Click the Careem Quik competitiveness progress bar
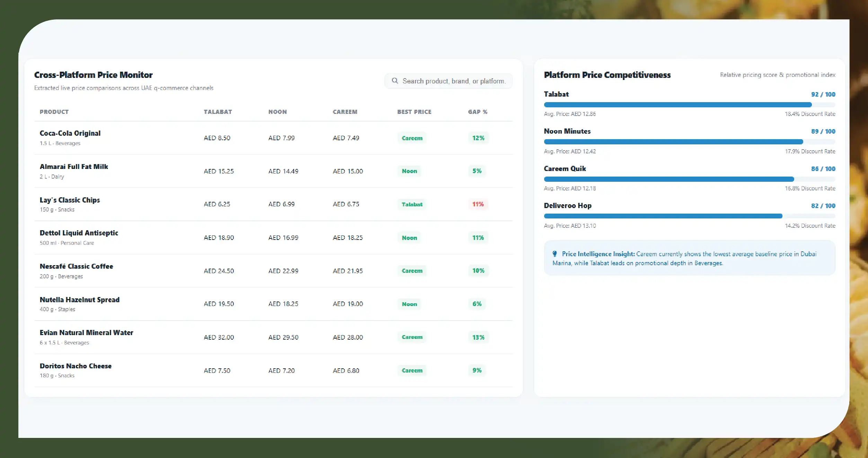The width and height of the screenshot is (868, 458). (689, 179)
